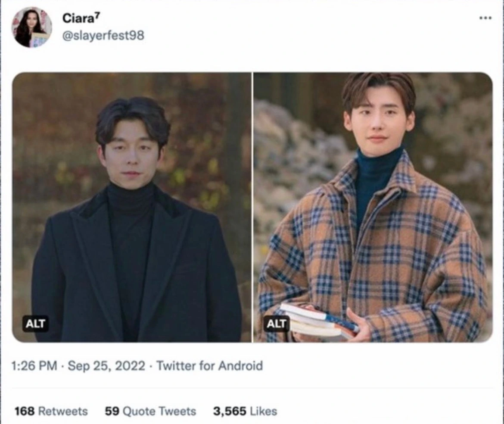Click the Twitter for Android source link

click(x=210, y=366)
